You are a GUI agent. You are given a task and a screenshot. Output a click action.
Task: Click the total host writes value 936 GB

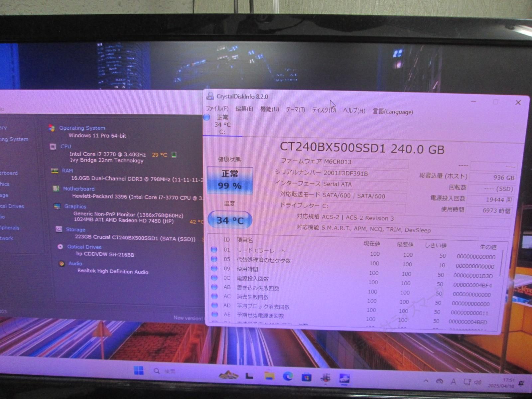tap(493, 177)
